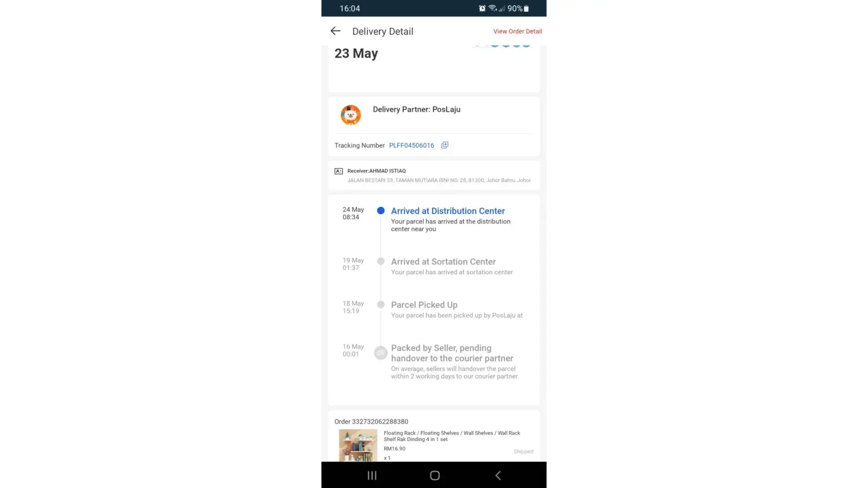Open the Floating Rack product title
Viewport: 868px width, 488px height.
coord(452,436)
